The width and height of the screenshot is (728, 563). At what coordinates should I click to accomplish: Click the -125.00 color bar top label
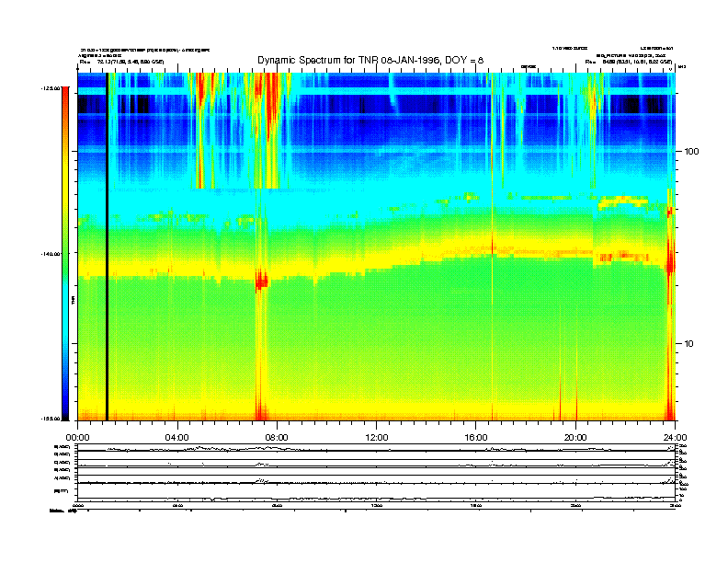[51, 87]
